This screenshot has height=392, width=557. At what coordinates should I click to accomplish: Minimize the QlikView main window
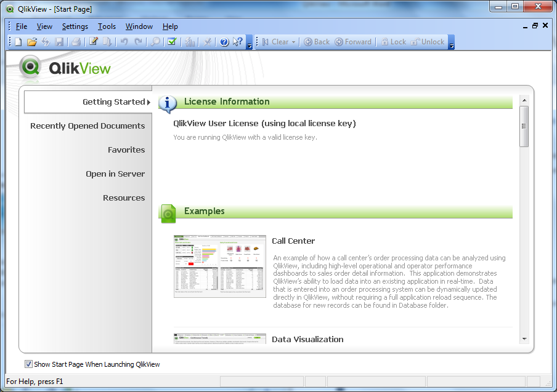click(x=498, y=6)
